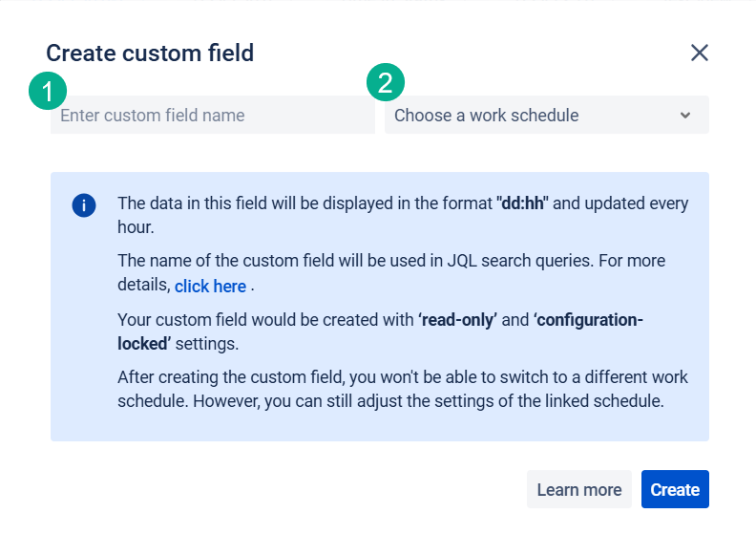Screen dimensions: 756x534
Task: Click the blue info circle icon
Action: [x=84, y=205]
